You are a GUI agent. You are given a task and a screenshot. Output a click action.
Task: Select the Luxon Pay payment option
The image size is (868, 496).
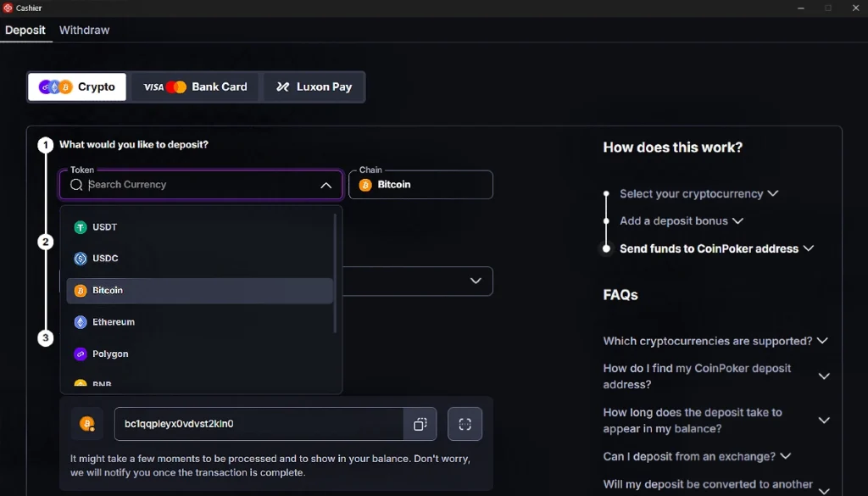coord(314,86)
